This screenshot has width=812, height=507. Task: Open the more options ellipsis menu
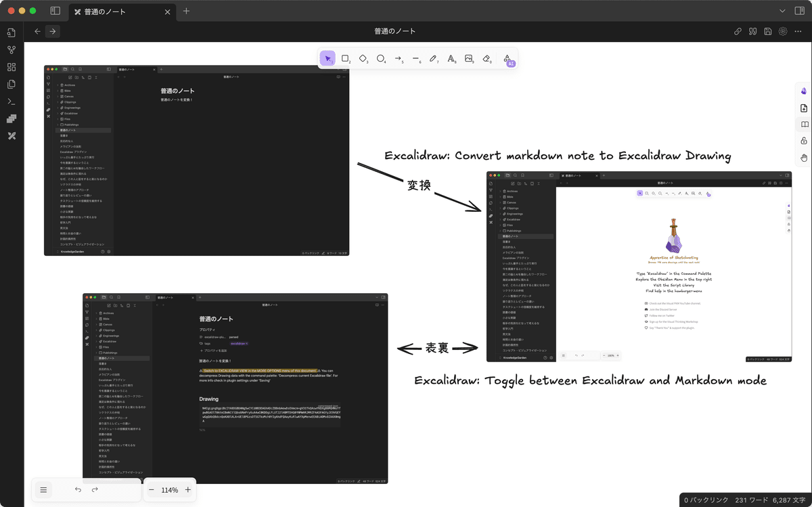tap(798, 31)
